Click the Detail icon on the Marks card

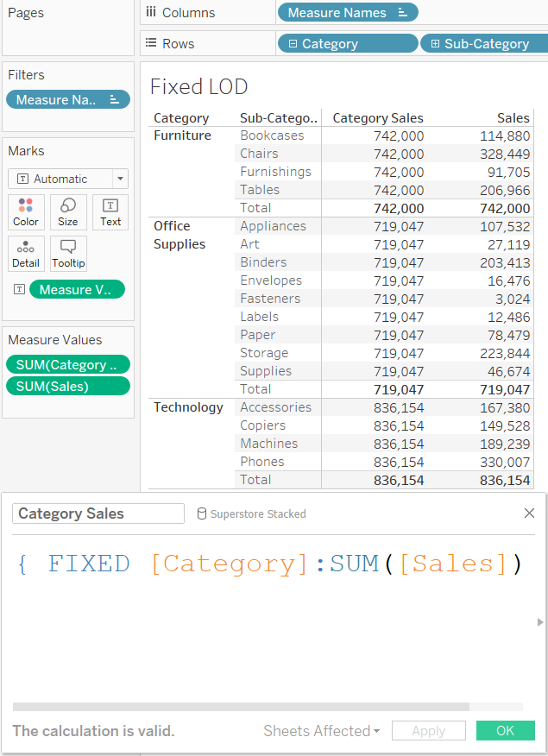[x=26, y=253]
